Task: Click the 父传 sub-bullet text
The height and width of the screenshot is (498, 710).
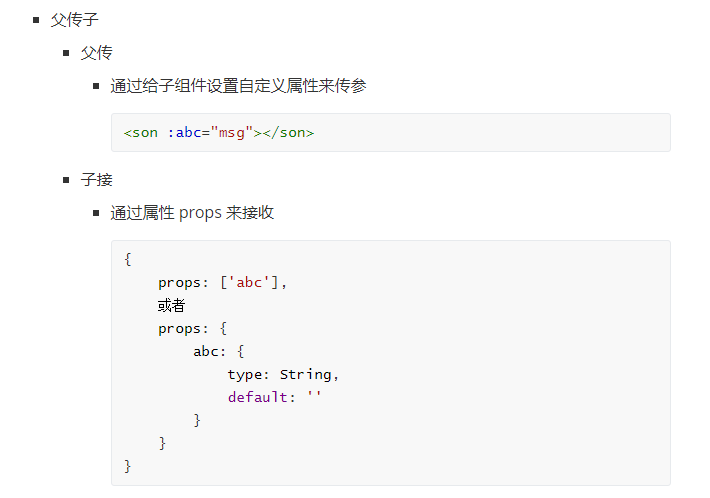Action: click(96, 53)
